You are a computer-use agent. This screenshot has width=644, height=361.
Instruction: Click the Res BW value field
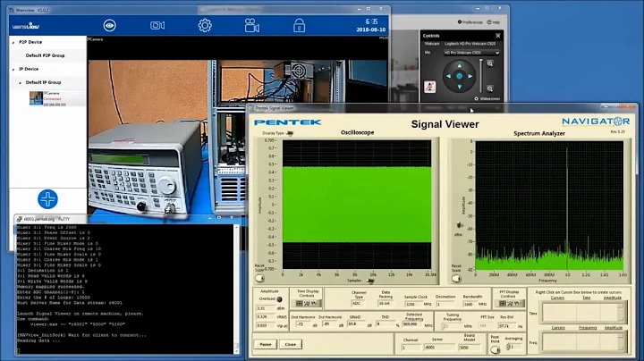[x=507, y=326]
